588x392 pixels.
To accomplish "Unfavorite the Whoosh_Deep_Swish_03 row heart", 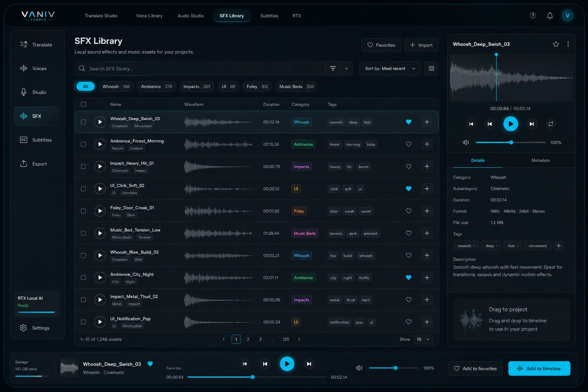I will click(x=408, y=122).
